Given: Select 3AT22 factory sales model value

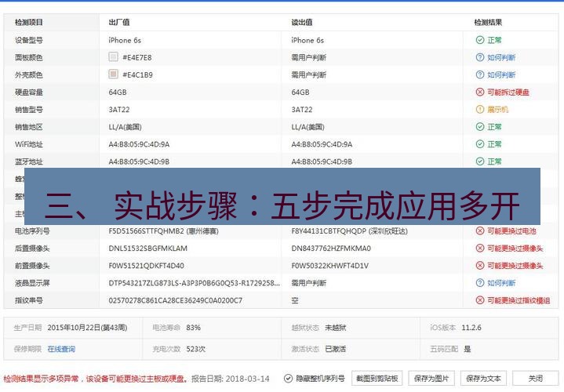Looking at the screenshot, I should [119, 109].
